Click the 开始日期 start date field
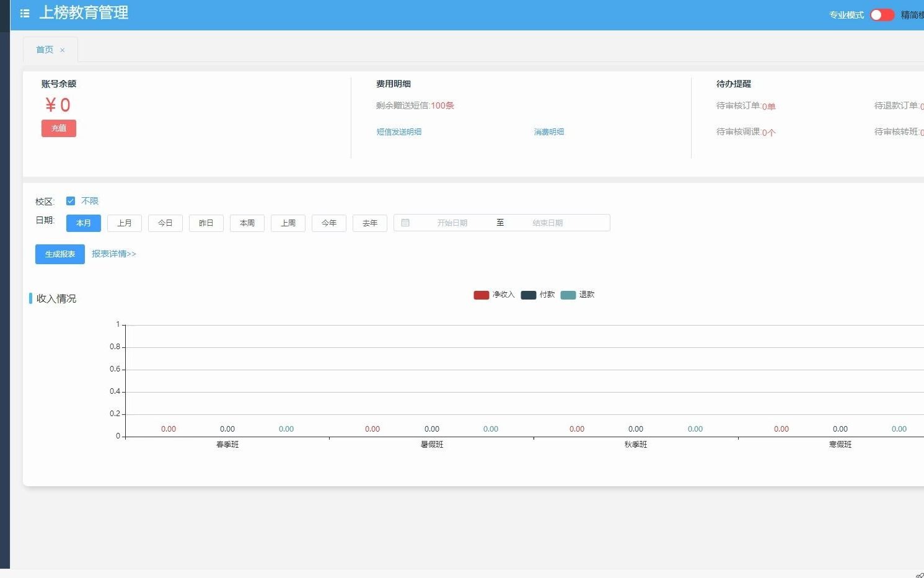 point(452,223)
